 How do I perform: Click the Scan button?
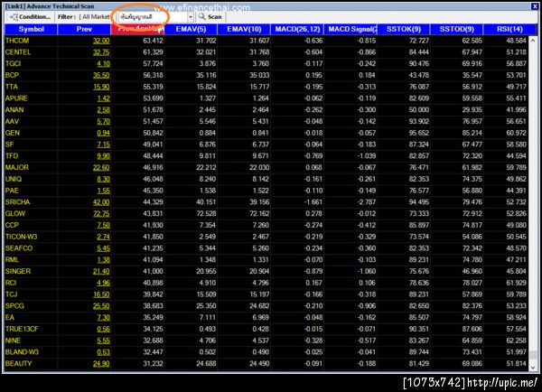pos(210,16)
